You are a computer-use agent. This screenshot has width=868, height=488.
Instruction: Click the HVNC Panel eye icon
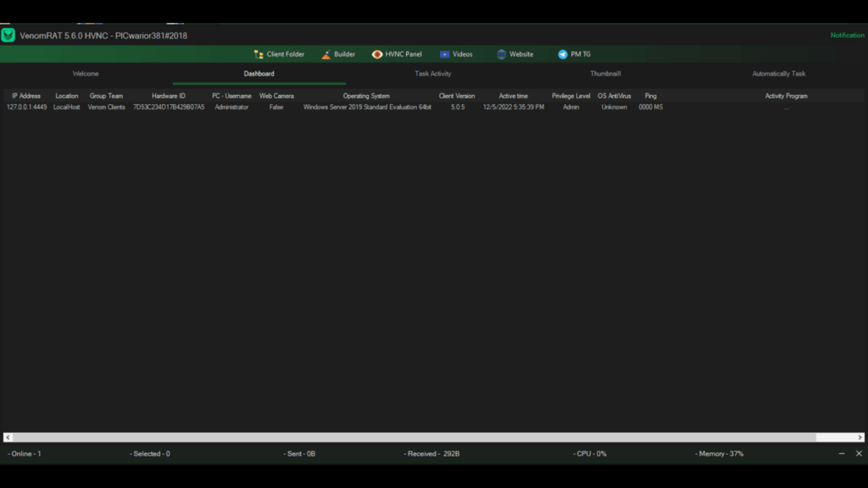click(377, 54)
